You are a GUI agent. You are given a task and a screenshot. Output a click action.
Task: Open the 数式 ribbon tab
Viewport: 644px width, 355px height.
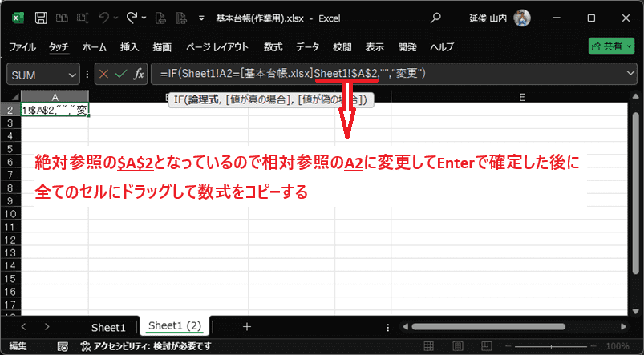[x=273, y=46]
